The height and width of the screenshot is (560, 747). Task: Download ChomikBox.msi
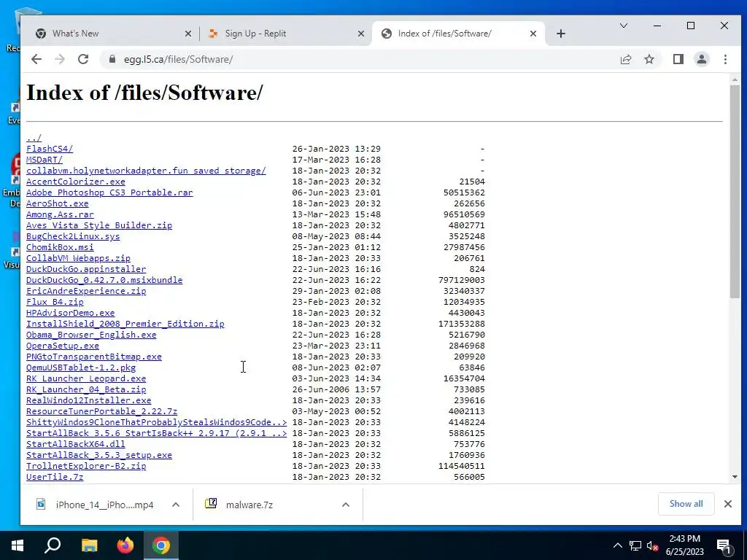(60, 248)
